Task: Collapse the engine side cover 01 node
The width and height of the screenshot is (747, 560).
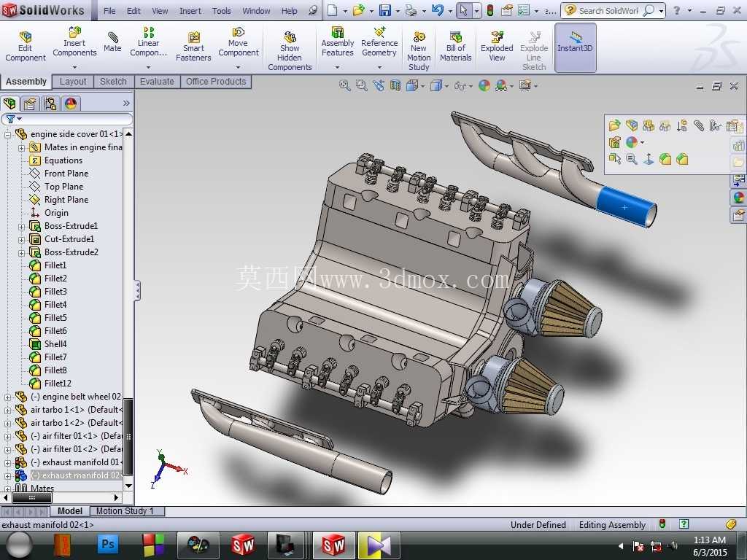Action: tap(7, 135)
